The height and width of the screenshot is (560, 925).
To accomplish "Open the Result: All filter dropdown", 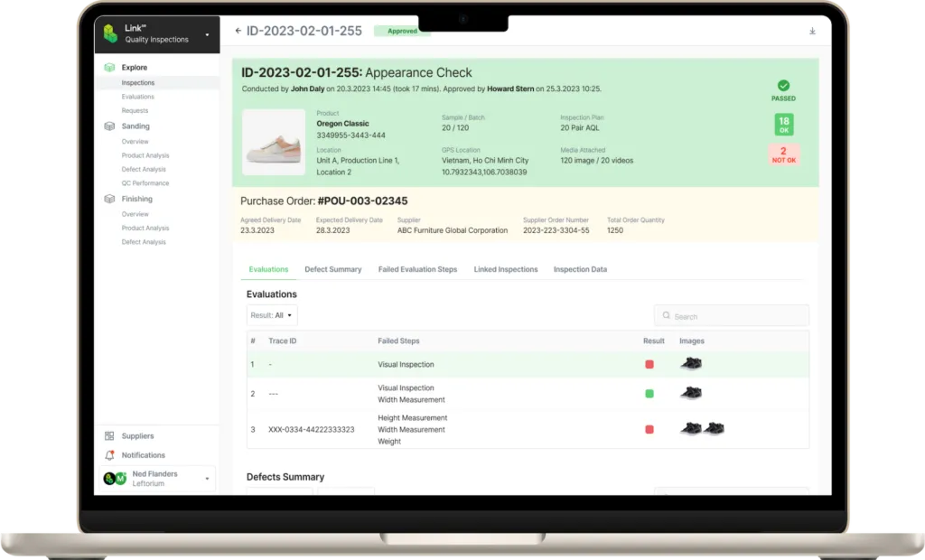I will (272, 315).
